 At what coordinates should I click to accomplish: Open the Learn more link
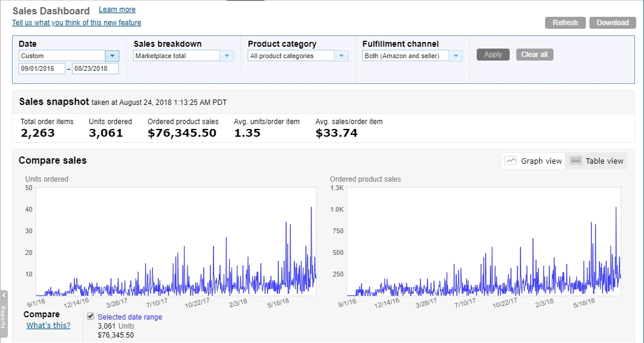[117, 10]
